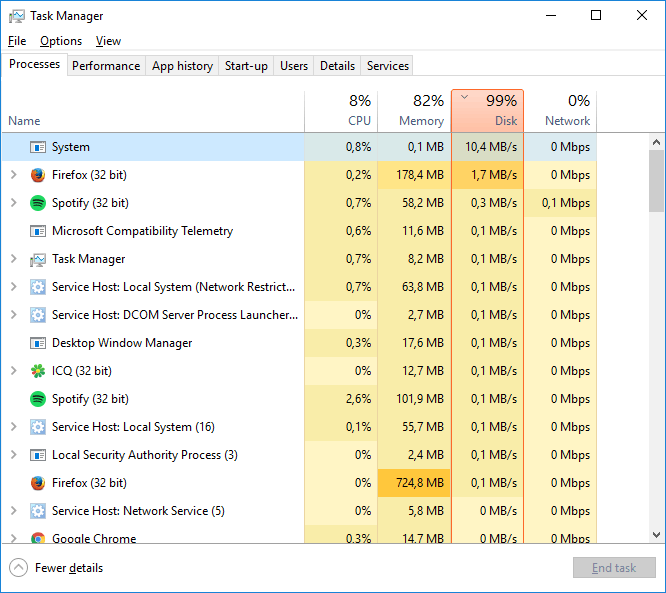The height and width of the screenshot is (593, 666).
Task: Click the scroll down arrow of process list
Action: pyautogui.click(x=657, y=535)
